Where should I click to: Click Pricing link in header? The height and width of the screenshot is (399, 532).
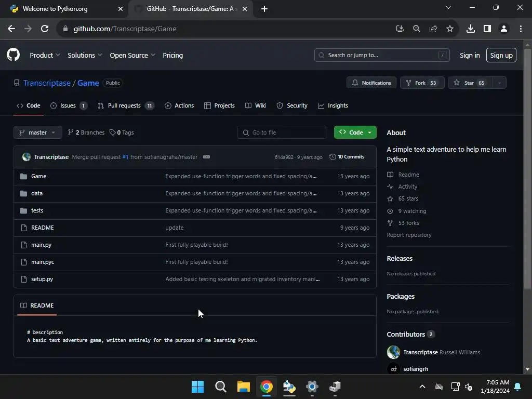coord(172,55)
